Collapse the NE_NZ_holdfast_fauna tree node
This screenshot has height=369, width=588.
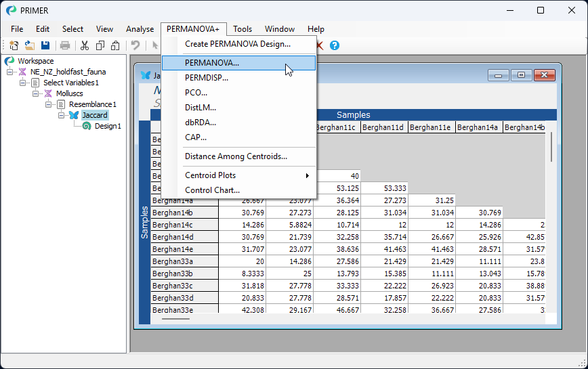(x=10, y=72)
